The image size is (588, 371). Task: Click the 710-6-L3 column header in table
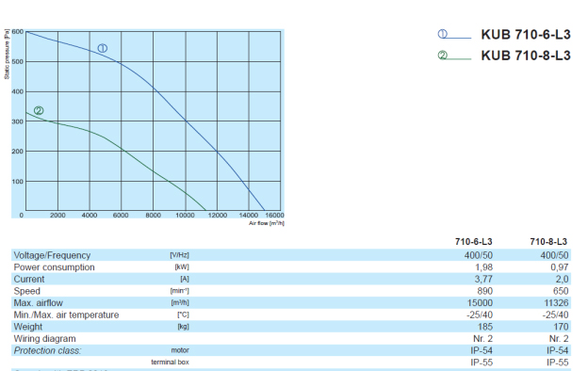pyautogui.click(x=474, y=242)
